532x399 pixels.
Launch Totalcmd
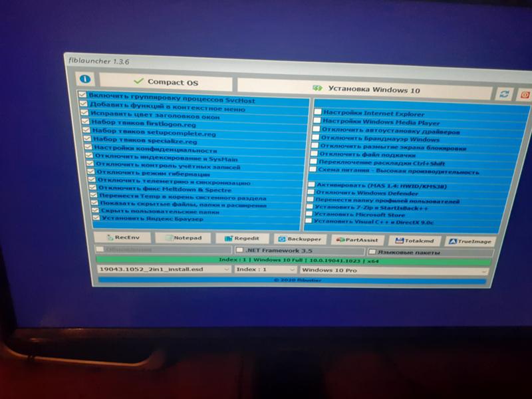coord(414,241)
